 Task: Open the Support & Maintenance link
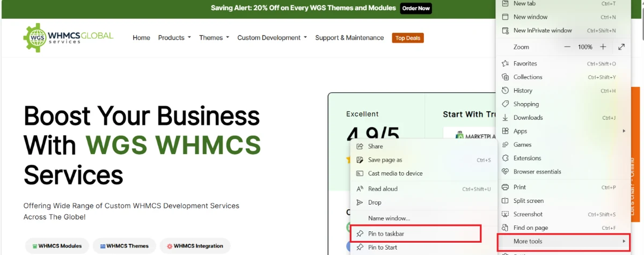tap(349, 38)
